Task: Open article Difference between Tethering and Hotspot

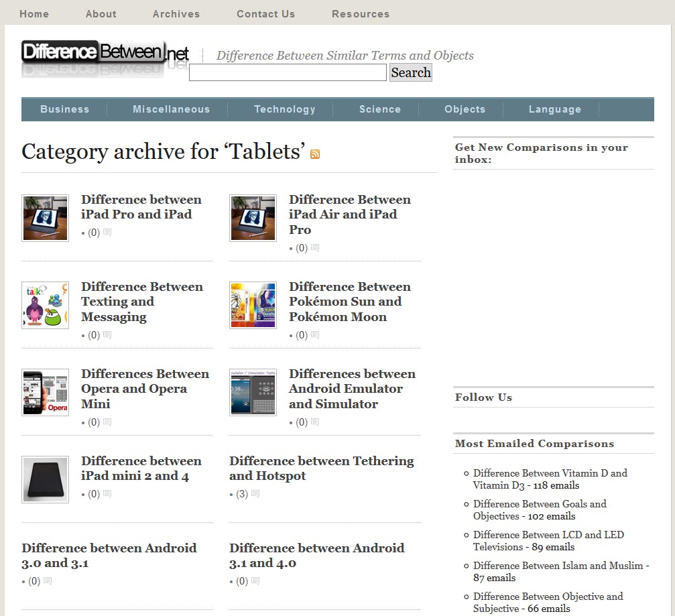Action: 322,469
